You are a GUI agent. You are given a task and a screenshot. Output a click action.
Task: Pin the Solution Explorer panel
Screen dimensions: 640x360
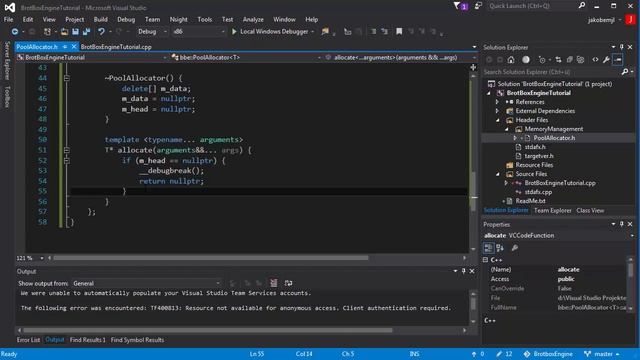tap(621, 47)
